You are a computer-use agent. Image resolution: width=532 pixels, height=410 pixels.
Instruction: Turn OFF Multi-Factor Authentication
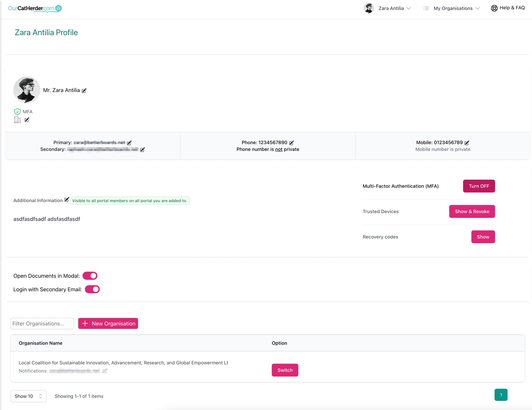pos(479,186)
